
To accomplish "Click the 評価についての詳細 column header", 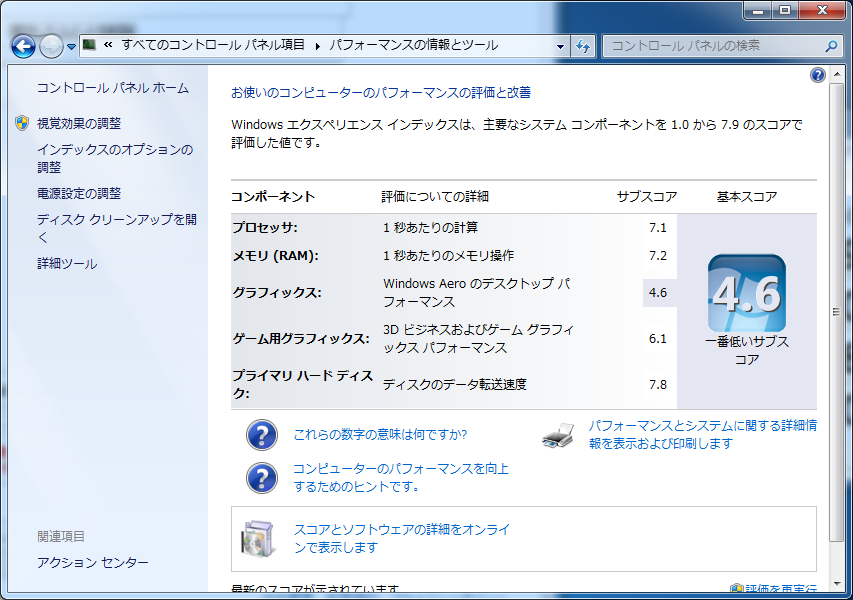I will pos(435,197).
